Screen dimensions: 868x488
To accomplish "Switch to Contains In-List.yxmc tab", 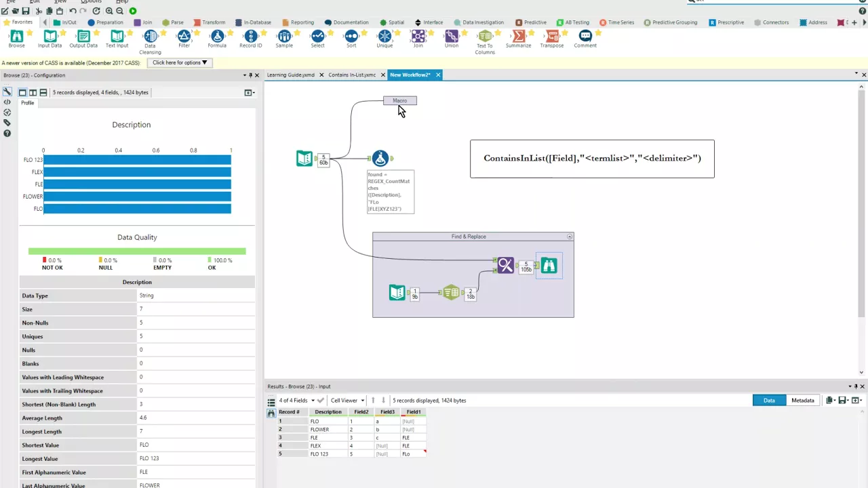I will click(x=352, y=75).
